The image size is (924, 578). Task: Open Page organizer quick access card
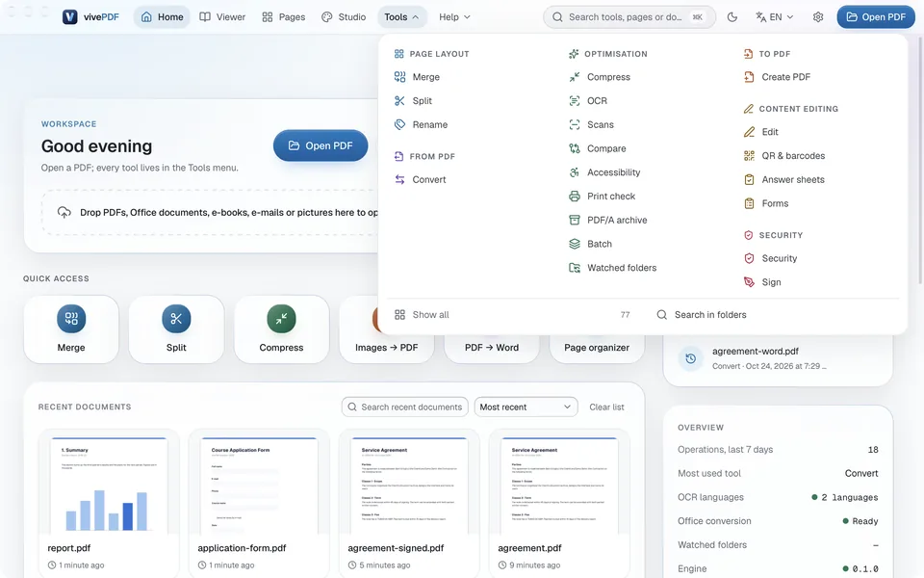click(x=597, y=348)
